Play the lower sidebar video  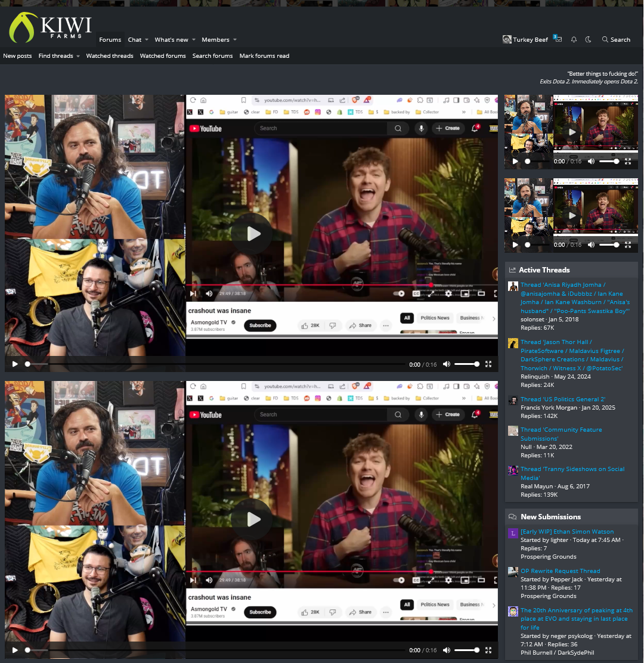[x=515, y=244]
